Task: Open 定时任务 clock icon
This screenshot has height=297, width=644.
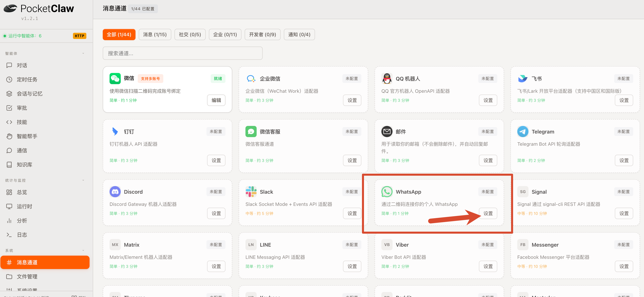Action: 9,80
